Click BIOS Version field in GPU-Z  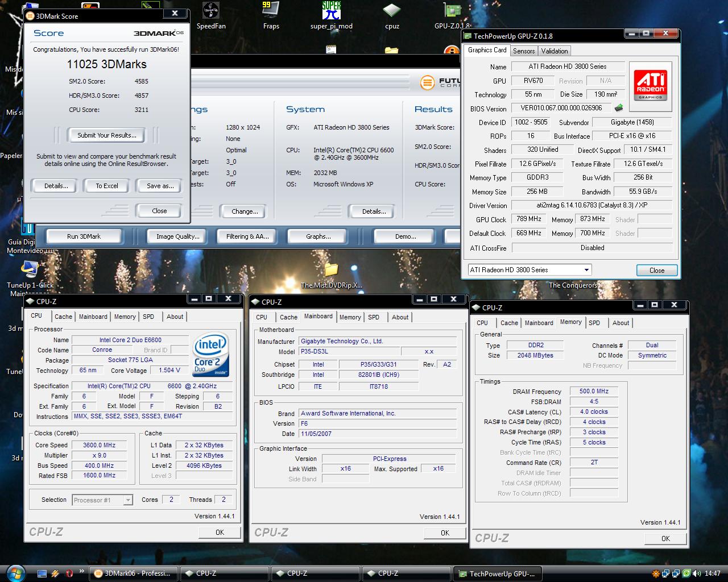pyautogui.click(x=561, y=108)
